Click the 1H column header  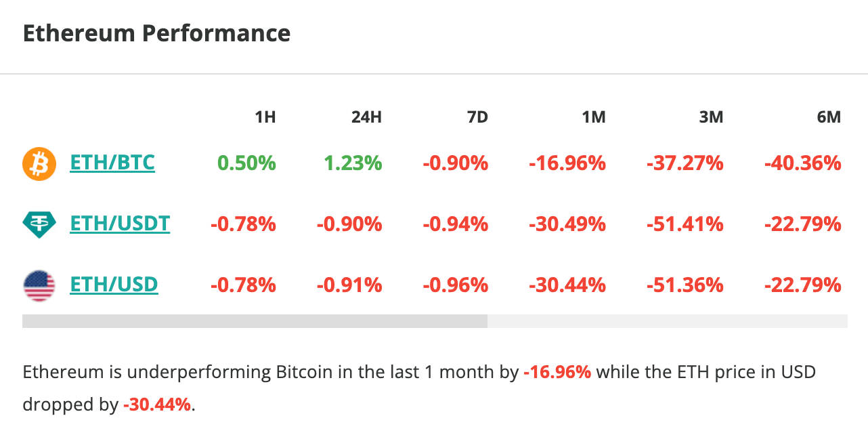(x=265, y=117)
